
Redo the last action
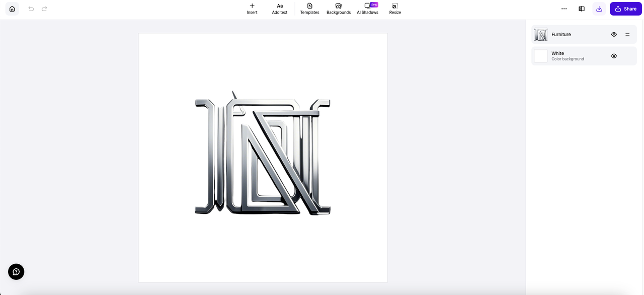[x=44, y=9]
